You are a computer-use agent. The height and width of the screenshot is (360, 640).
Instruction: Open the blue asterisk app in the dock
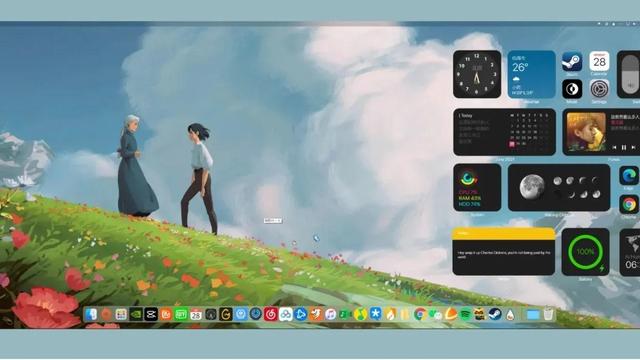tap(376, 314)
